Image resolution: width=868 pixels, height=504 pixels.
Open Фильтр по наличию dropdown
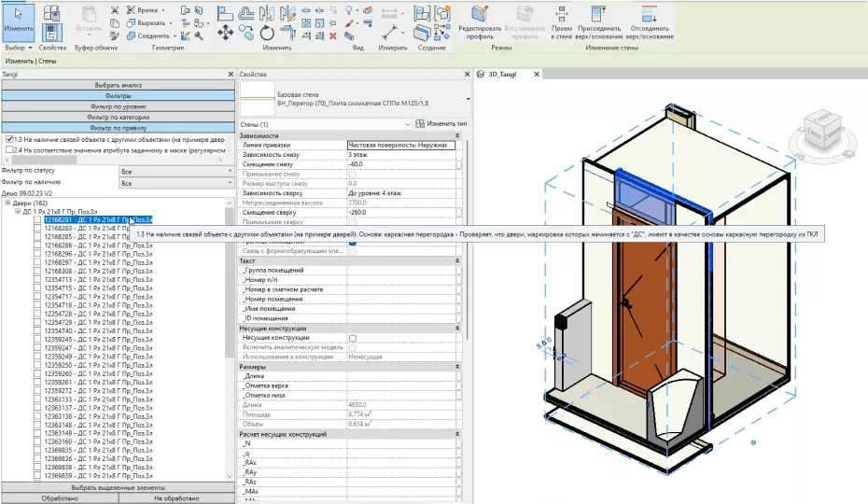pos(176,183)
